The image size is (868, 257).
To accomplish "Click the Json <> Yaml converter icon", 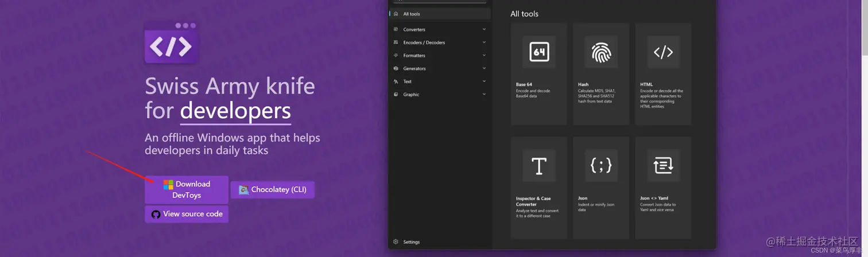I will 663,166.
